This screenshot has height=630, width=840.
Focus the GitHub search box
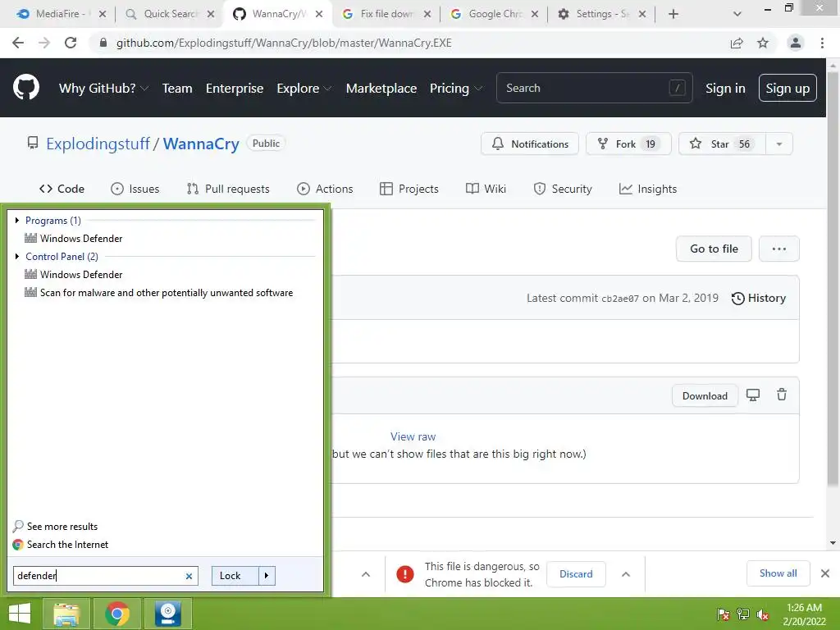tap(594, 88)
